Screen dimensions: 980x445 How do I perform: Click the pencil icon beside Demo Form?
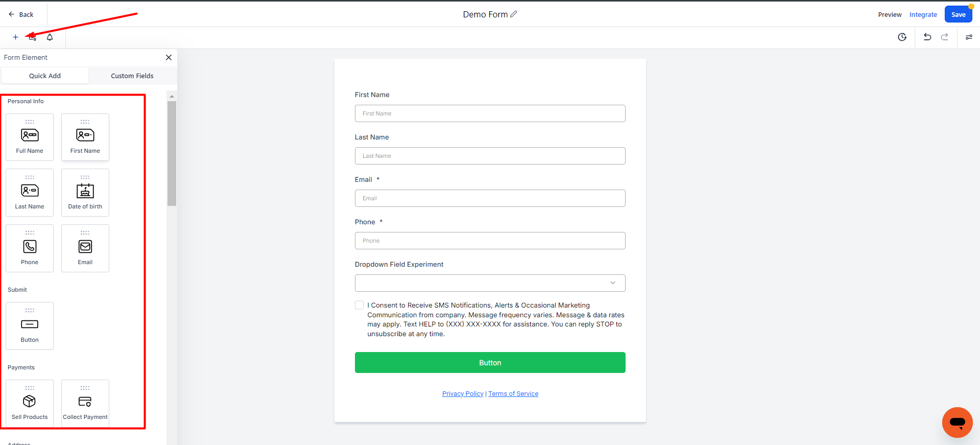coord(514,14)
